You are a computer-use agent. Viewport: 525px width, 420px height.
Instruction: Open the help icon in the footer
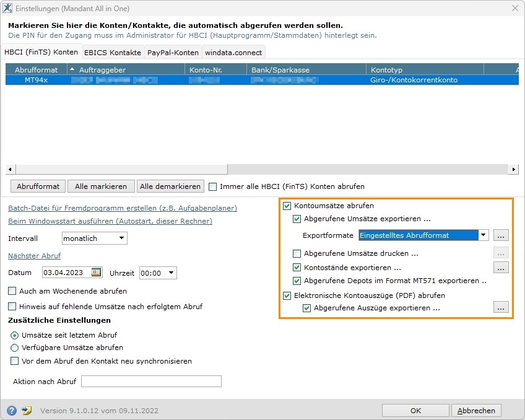click(x=11, y=410)
